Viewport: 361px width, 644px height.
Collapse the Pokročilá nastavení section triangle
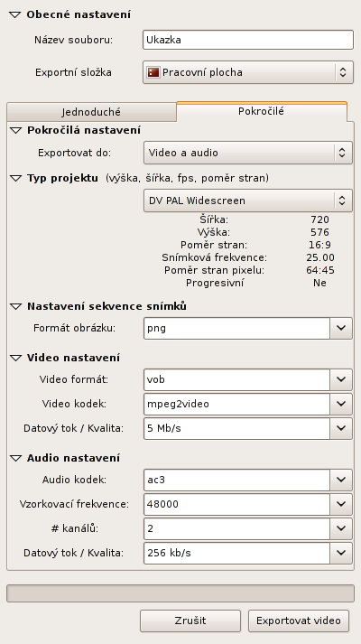[15, 130]
